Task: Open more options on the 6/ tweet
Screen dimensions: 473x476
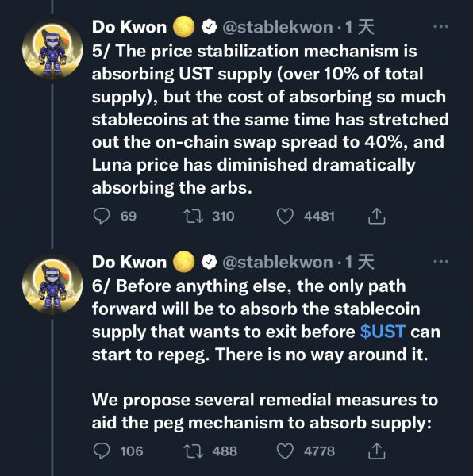Action: coord(440,262)
